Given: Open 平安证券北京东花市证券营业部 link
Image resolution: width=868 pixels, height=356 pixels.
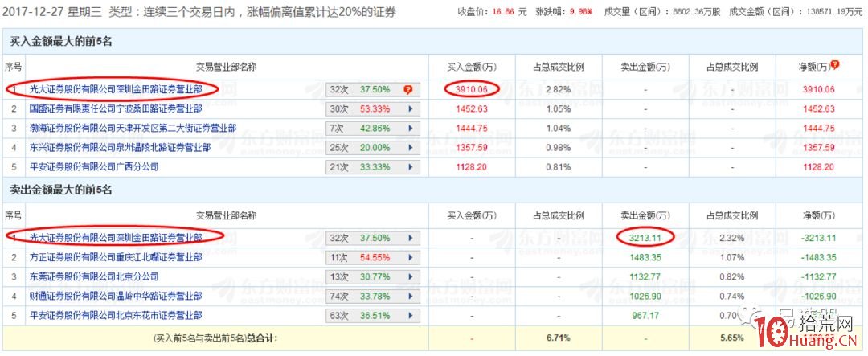Looking at the screenshot, I should point(116,315).
